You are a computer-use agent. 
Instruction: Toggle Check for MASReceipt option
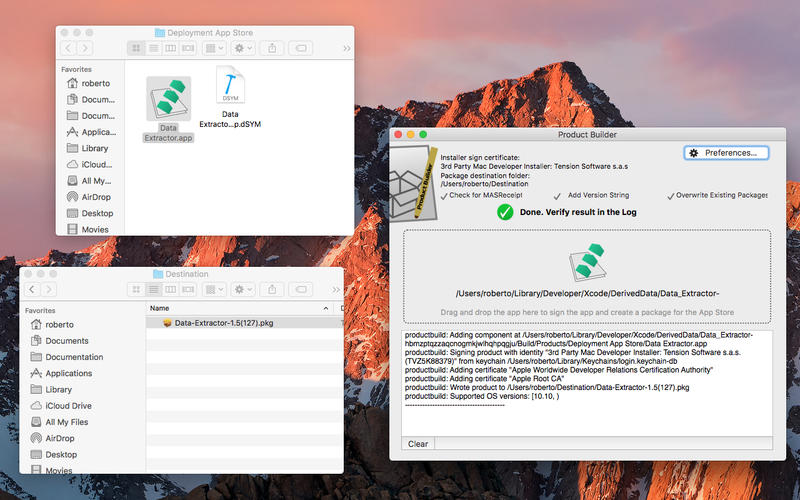coord(481,195)
